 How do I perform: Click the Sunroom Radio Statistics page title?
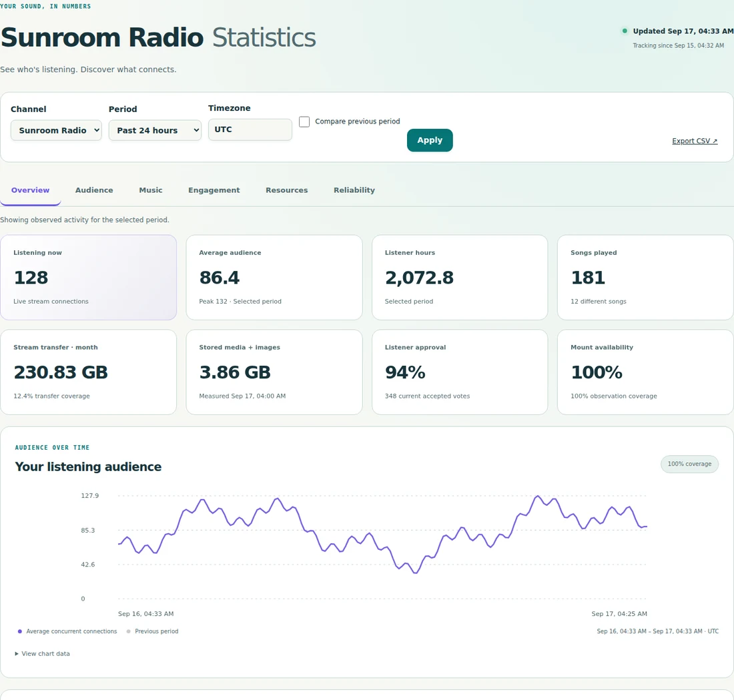click(158, 37)
